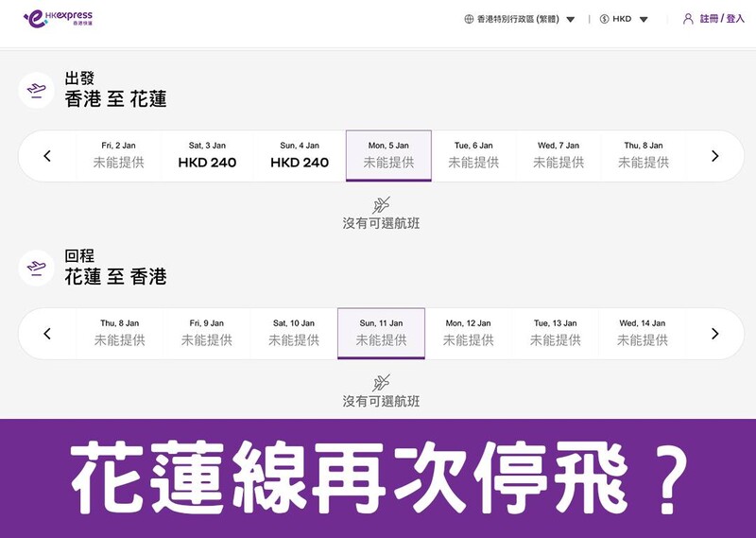Show later departure dates with right arrow

(714, 156)
